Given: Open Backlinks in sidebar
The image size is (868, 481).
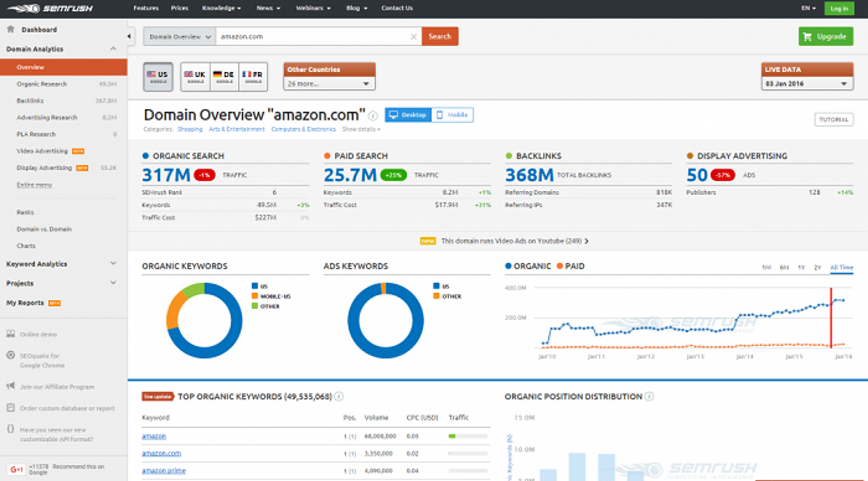Looking at the screenshot, I should coord(30,101).
